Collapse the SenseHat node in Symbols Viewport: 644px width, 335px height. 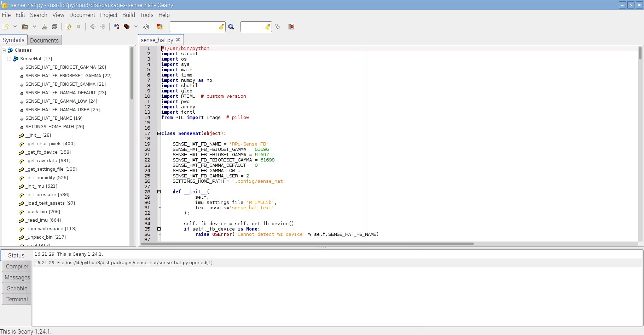click(x=9, y=59)
